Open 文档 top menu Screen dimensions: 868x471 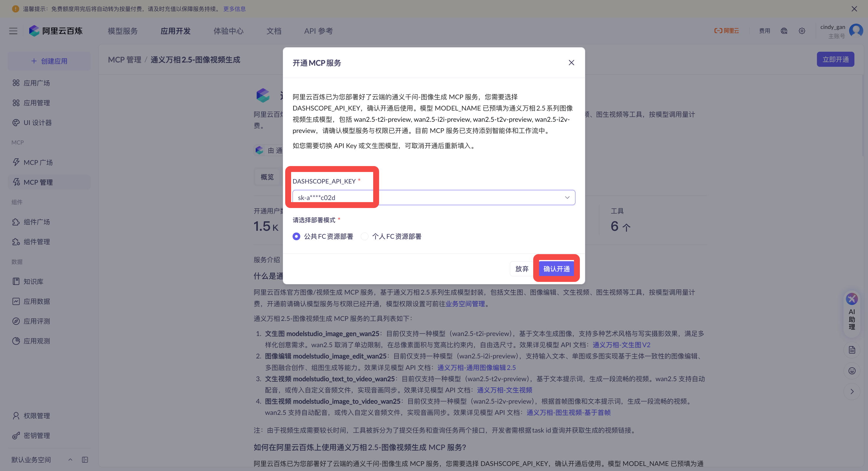pyautogui.click(x=274, y=31)
